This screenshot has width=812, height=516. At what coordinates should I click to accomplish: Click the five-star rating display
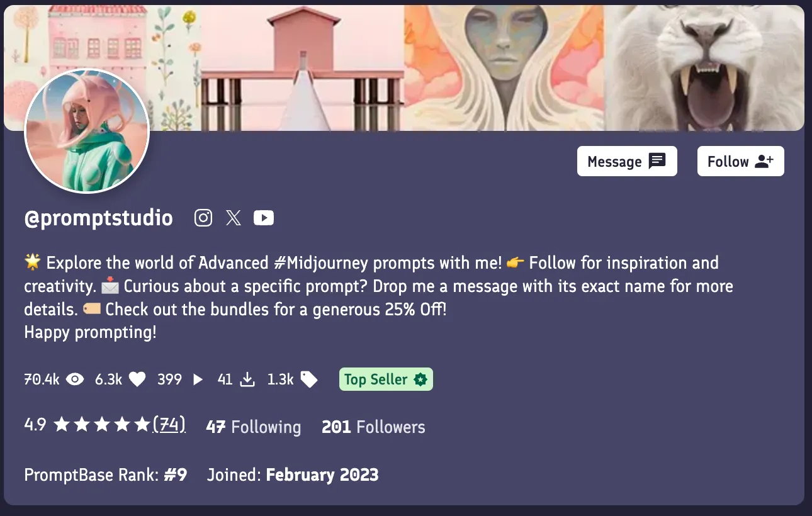tap(102, 425)
